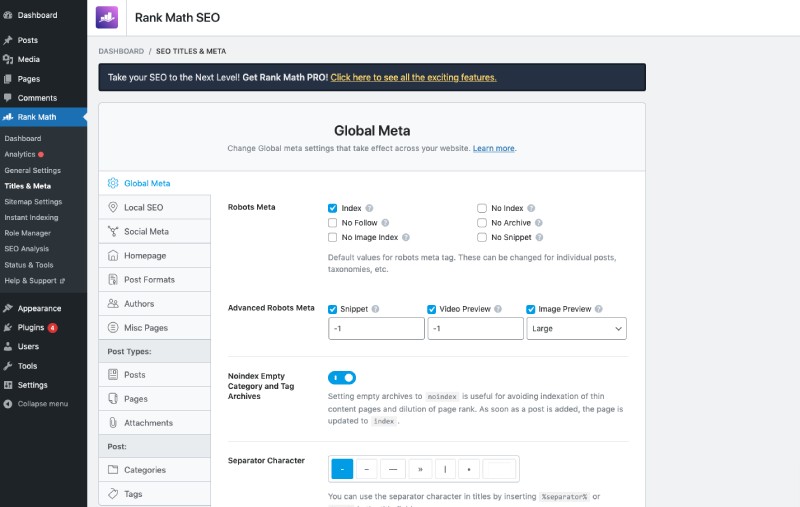The image size is (800, 507).
Task: Open the Global Meta settings tab
Action: click(x=155, y=183)
